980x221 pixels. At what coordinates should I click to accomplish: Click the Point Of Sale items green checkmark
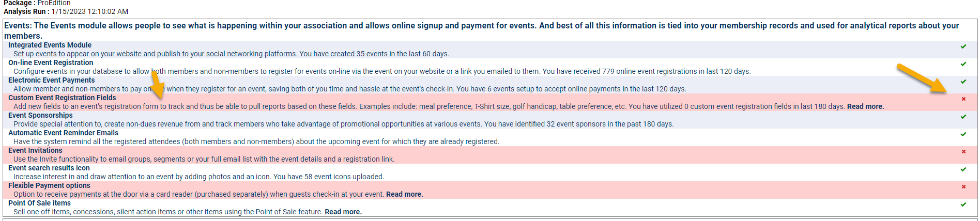click(963, 204)
